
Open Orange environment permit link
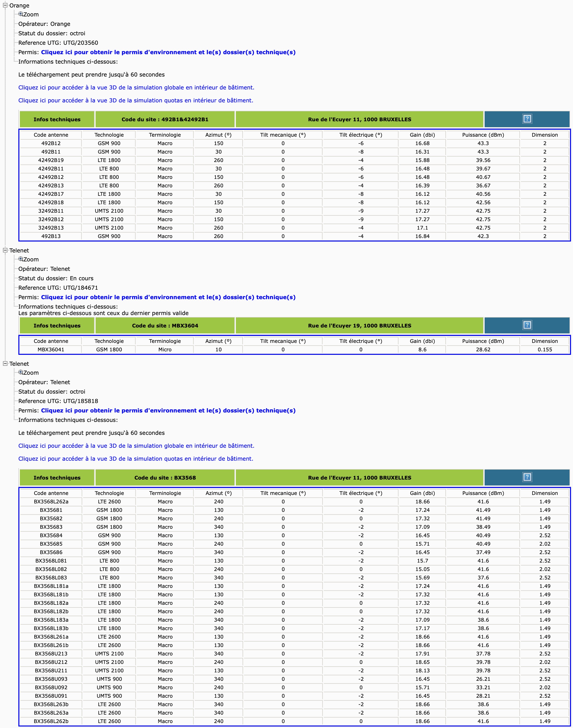click(168, 52)
